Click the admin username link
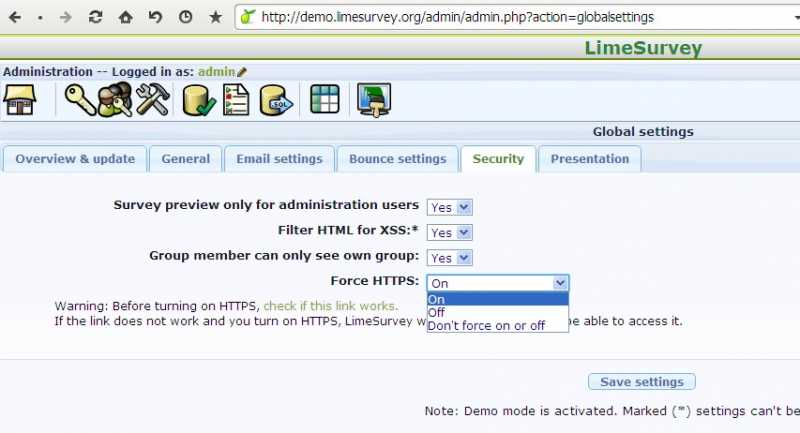Screen dimensions: 800x433 216,72
